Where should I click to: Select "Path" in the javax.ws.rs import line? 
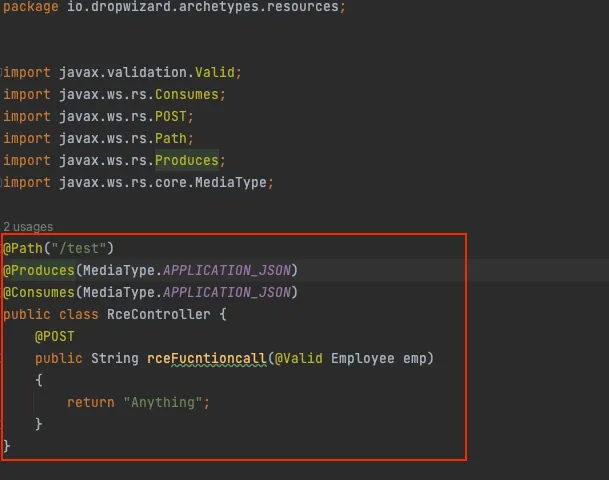tap(171, 139)
